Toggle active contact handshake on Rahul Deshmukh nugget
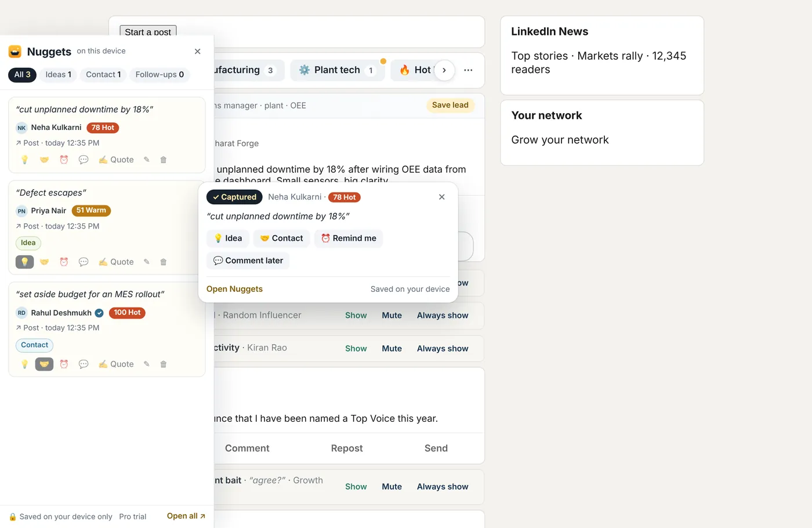812x528 pixels. 44,364
